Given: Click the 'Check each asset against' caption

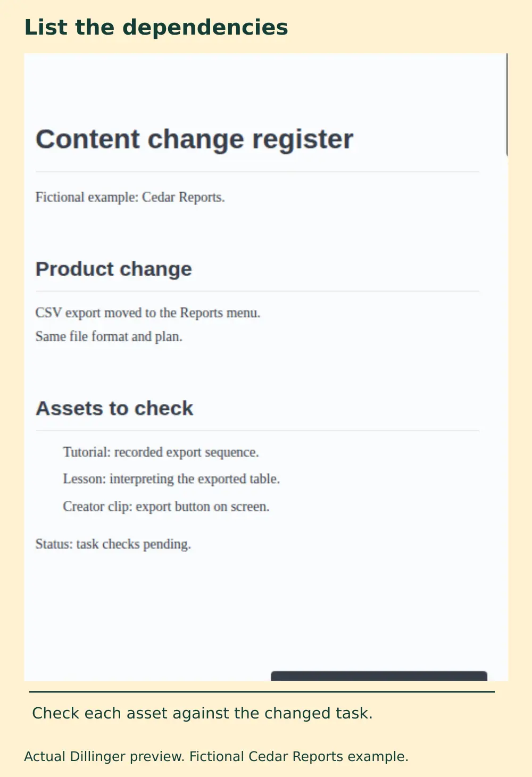Looking at the screenshot, I should click(202, 713).
